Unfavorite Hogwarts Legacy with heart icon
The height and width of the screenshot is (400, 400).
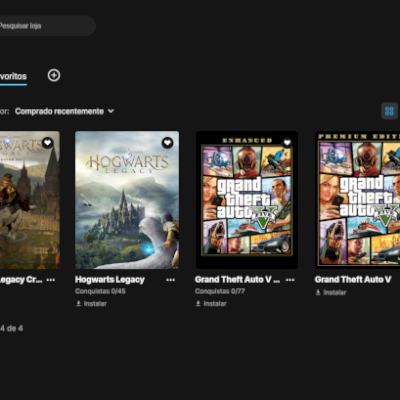(167, 143)
